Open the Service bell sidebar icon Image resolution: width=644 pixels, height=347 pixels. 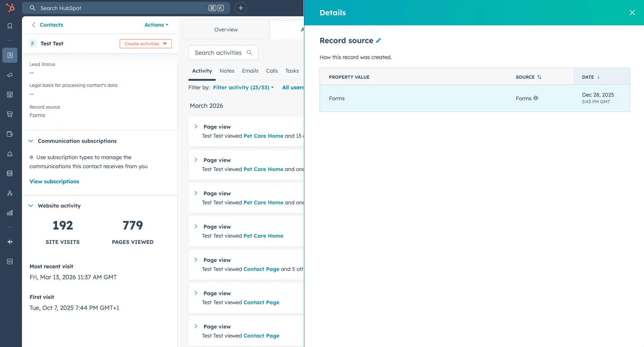(10, 154)
